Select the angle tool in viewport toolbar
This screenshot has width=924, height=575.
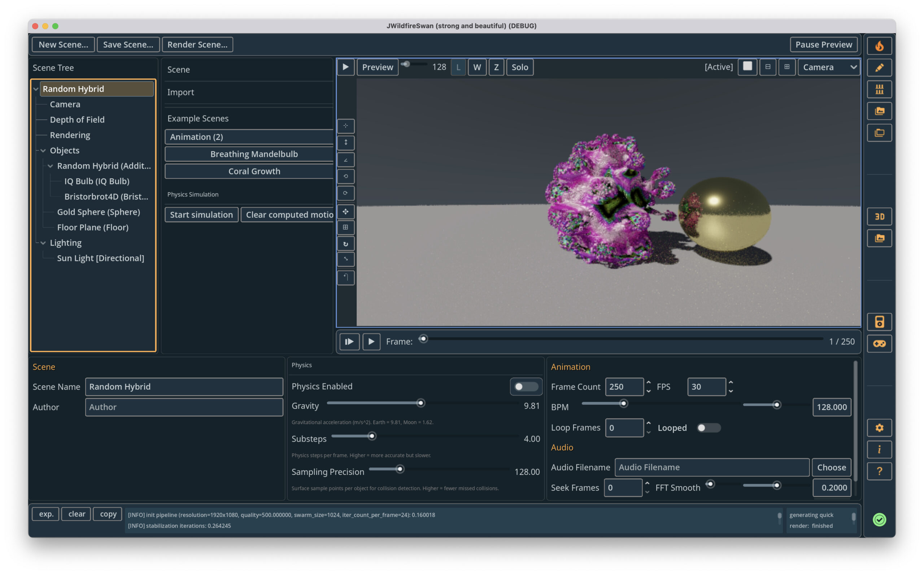345,160
